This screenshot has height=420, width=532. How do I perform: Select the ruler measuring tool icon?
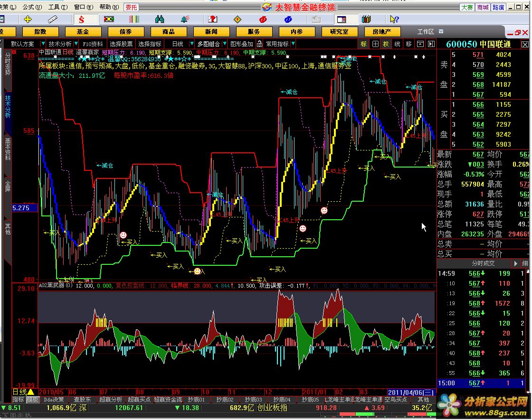point(53,19)
